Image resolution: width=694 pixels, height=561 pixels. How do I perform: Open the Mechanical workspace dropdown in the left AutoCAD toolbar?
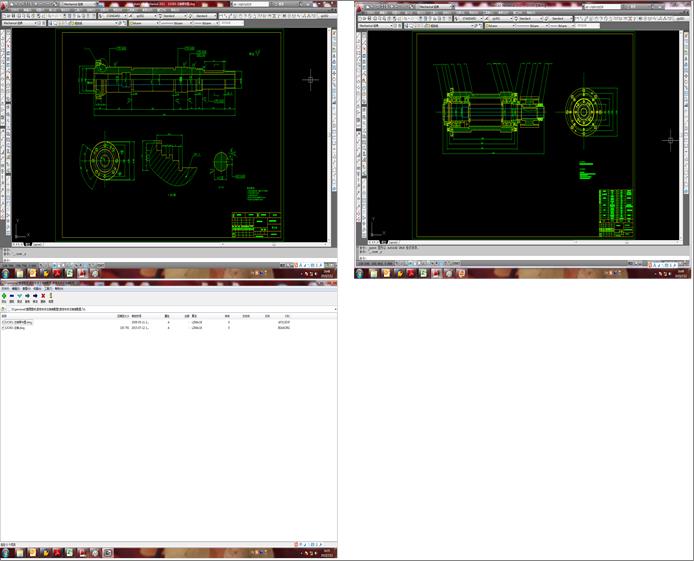tap(20, 23)
